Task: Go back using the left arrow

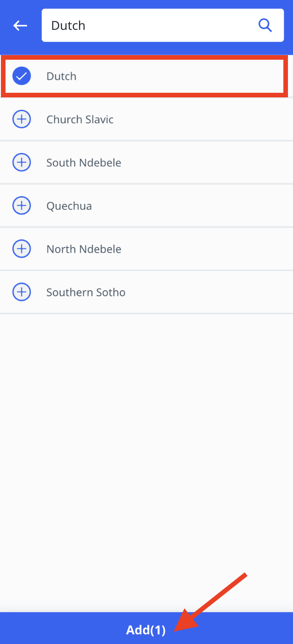Action: [x=20, y=26]
